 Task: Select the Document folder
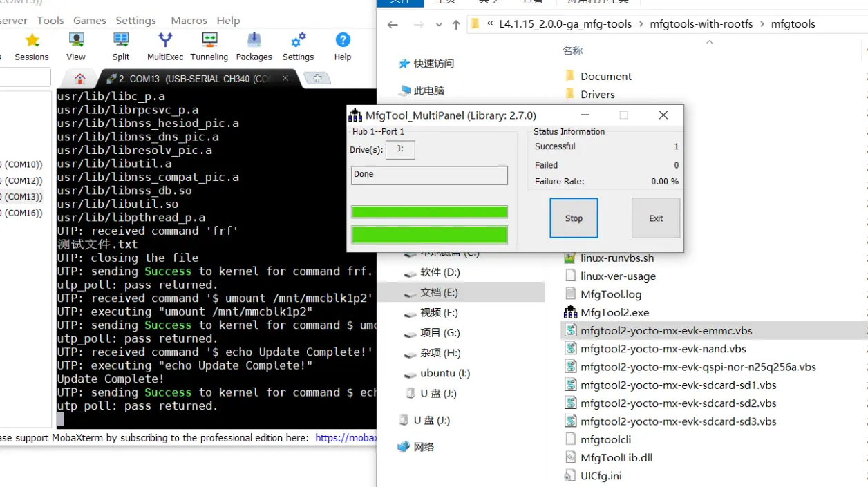[x=606, y=77]
